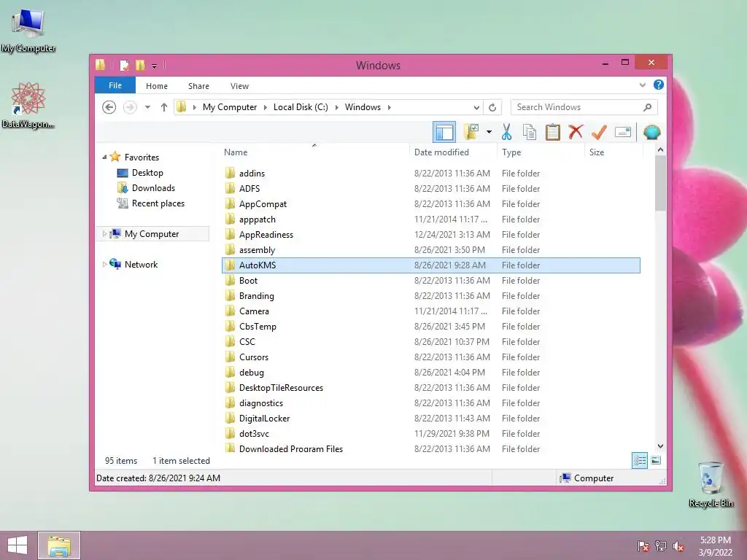This screenshot has width=747, height=560.
Task: Click the taskbar clock showing 5:28 PM
Action: (715, 545)
